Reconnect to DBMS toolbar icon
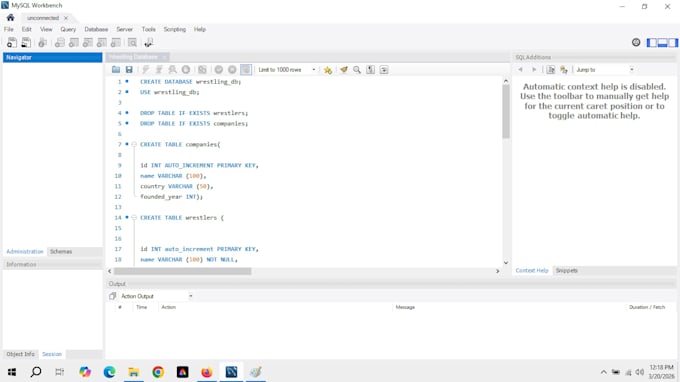Screen dimensions: 680x382 (149, 42)
